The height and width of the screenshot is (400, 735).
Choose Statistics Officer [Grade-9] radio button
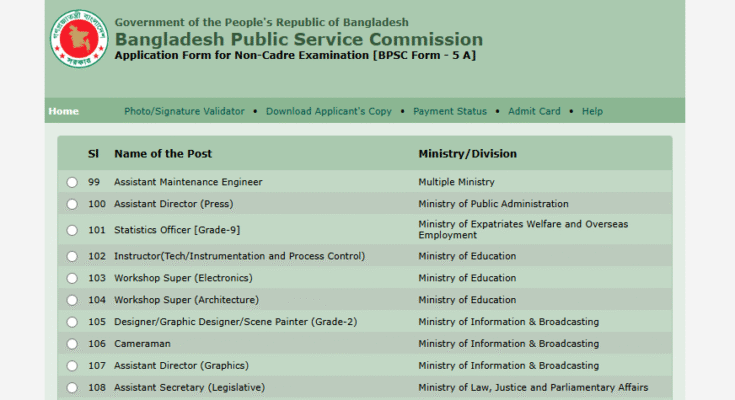[72, 230]
